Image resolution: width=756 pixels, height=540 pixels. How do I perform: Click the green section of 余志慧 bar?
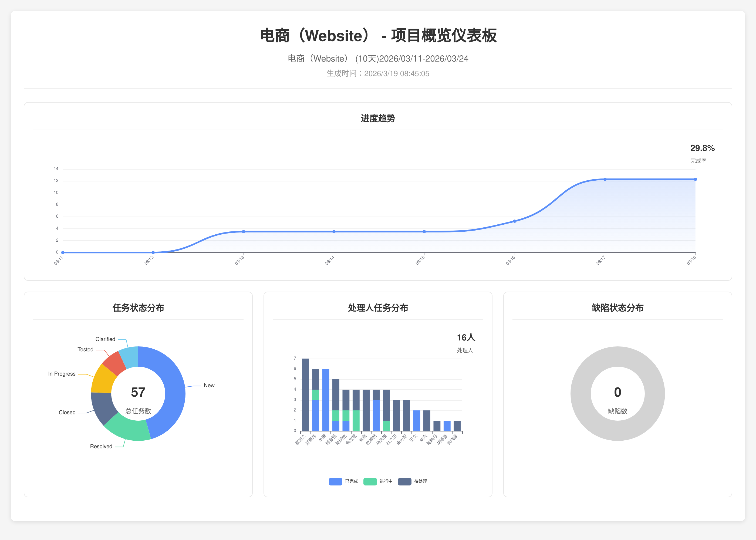tap(356, 421)
